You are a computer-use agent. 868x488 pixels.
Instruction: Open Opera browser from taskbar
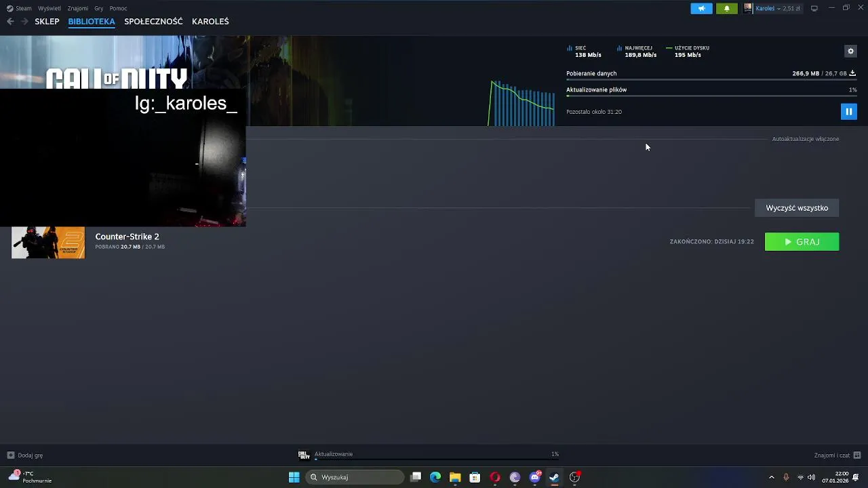[x=495, y=477]
